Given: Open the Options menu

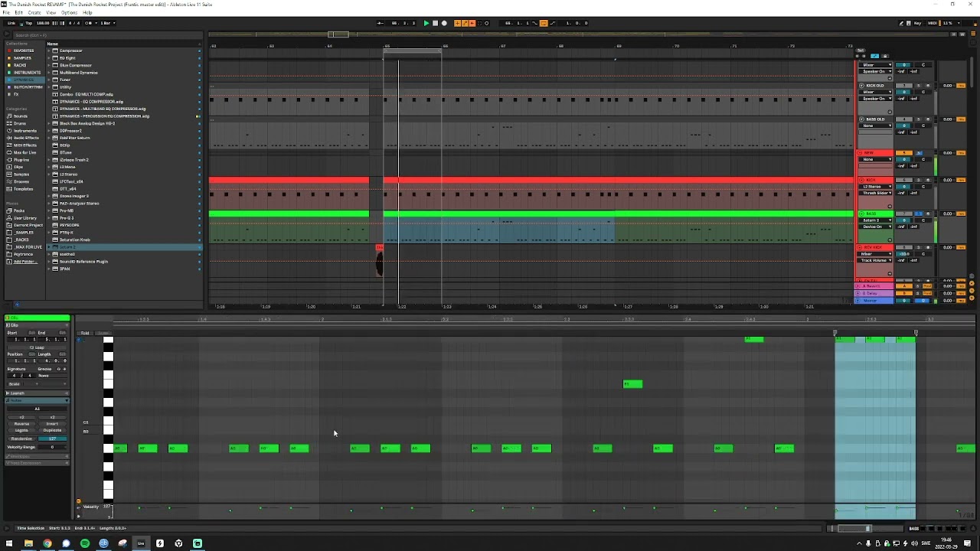Looking at the screenshot, I should pyautogui.click(x=70, y=13).
